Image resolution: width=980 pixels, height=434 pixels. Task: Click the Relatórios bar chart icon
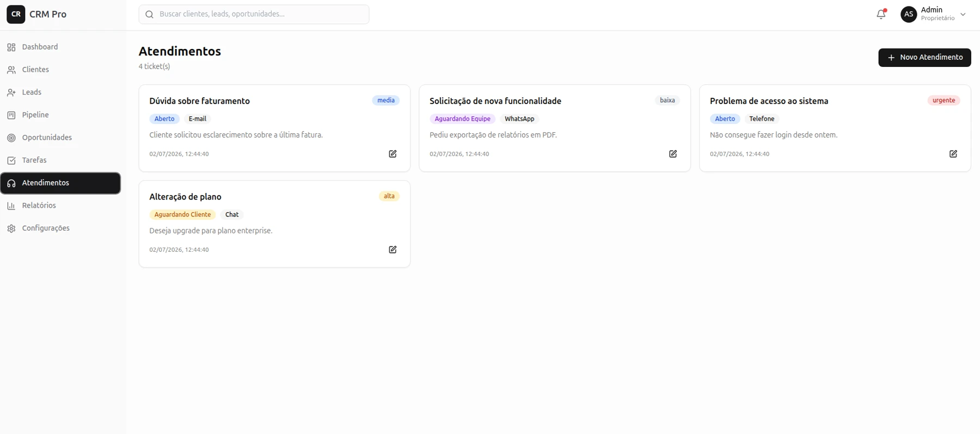[11, 206]
